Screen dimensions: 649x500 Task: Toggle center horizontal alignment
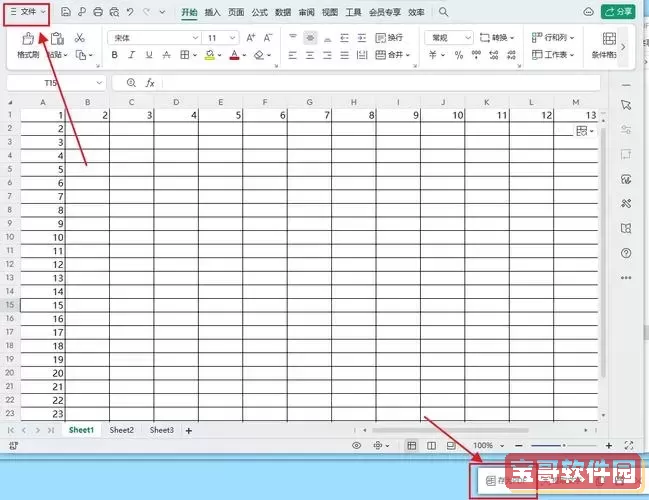pyautogui.click(x=310, y=55)
